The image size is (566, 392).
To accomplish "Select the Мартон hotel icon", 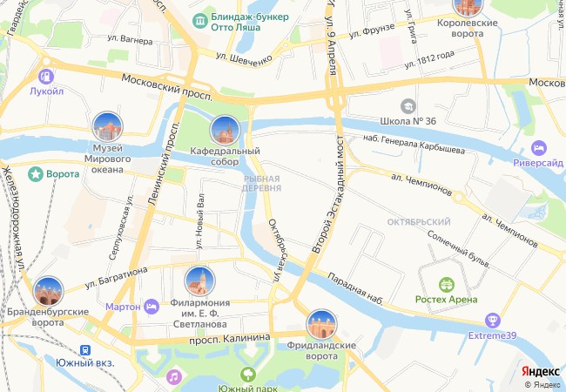I will click(x=152, y=307).
